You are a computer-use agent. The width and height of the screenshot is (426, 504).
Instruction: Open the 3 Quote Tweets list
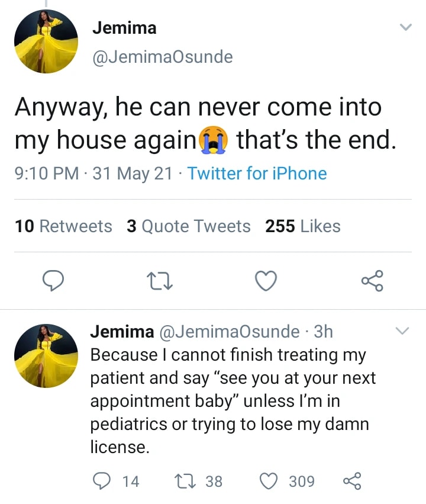click(x=188, y=226)
